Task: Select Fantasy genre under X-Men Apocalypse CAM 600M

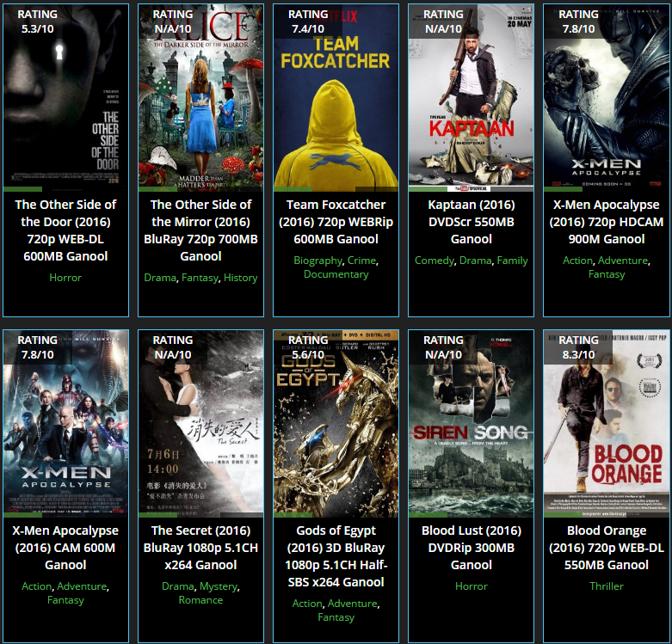Action: (x=65, y=600)
